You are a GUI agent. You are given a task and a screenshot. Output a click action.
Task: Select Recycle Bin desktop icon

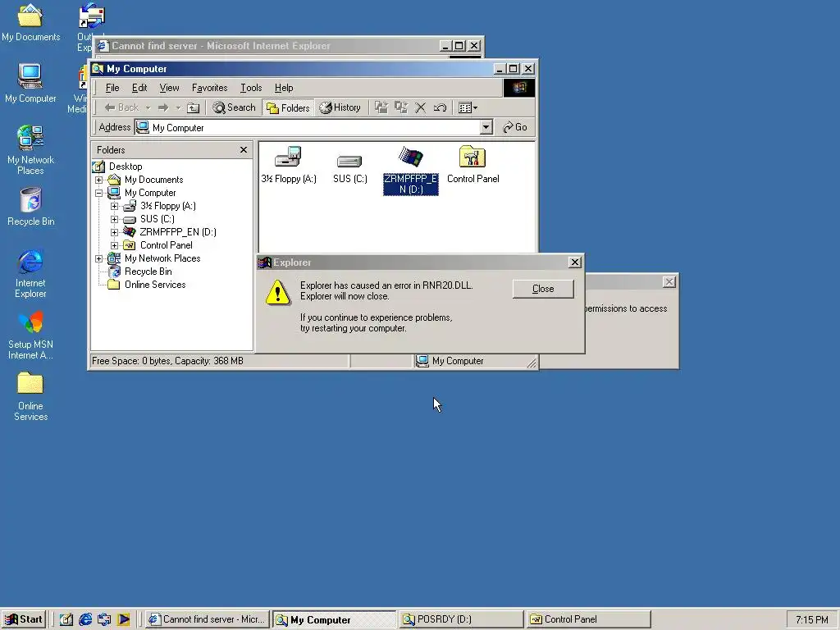tap(30, 207)
